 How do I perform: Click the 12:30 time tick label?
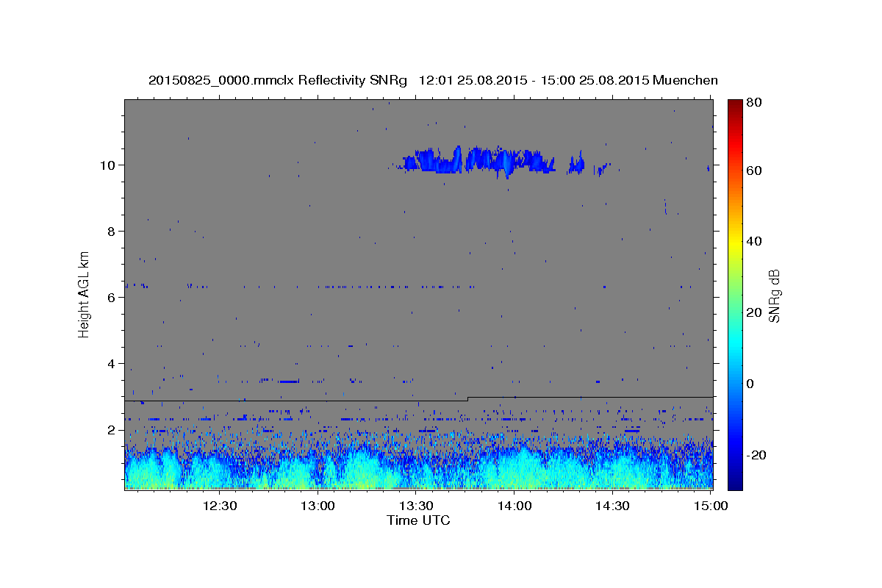click(x=220, y=506)
